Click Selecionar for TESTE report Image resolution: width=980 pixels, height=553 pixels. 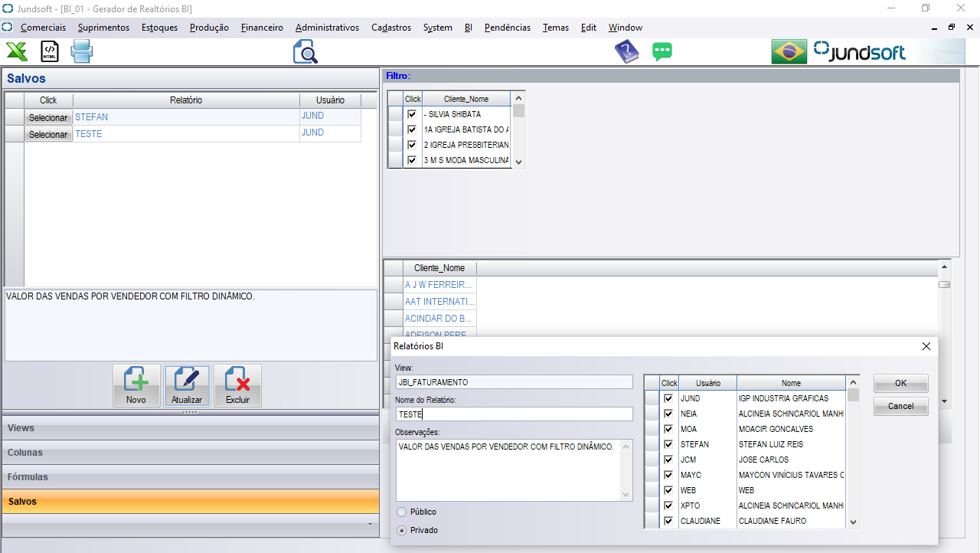(x=48, y=134)
